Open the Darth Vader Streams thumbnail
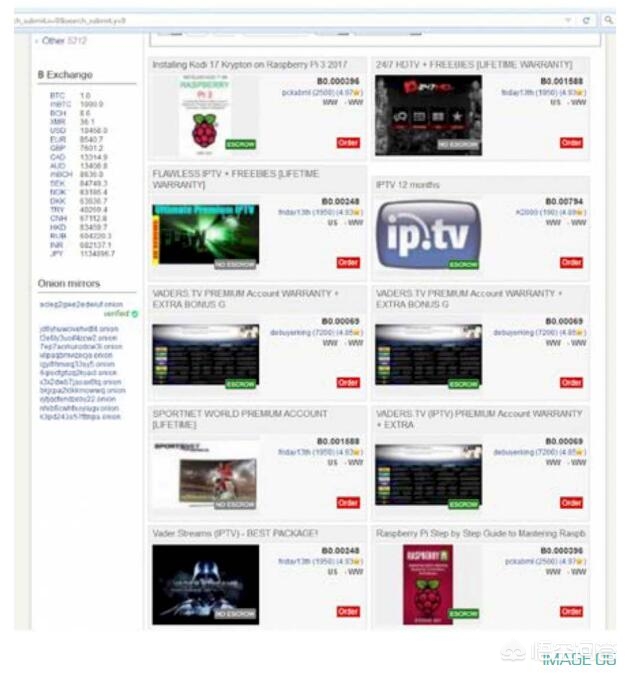This screenshot has height=673, width=628. pos(206,585)
